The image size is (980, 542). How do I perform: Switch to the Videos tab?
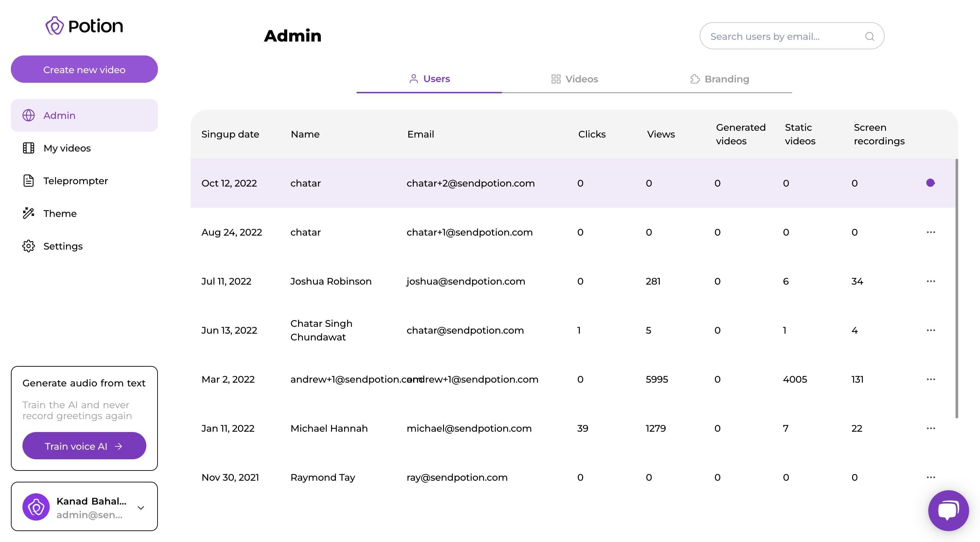(574, 79)
